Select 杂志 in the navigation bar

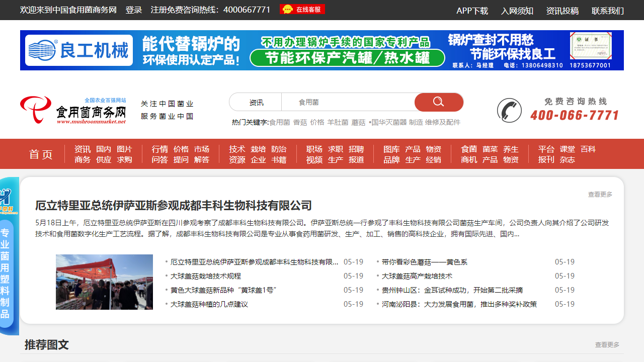point(568,160)
